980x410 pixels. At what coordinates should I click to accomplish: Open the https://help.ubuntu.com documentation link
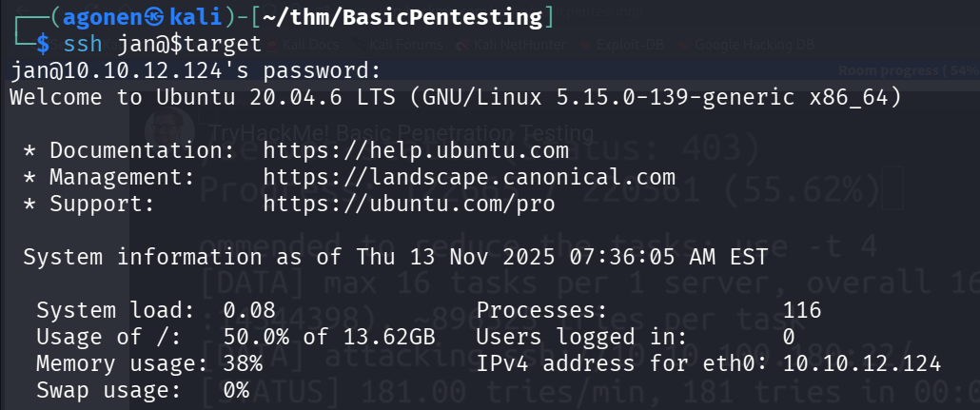click(416, 150)
